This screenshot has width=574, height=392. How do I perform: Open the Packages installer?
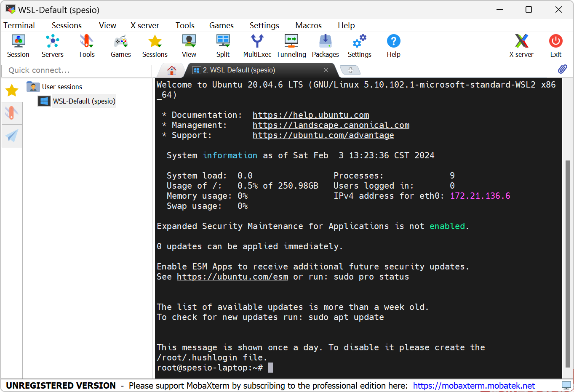(325, 45)
